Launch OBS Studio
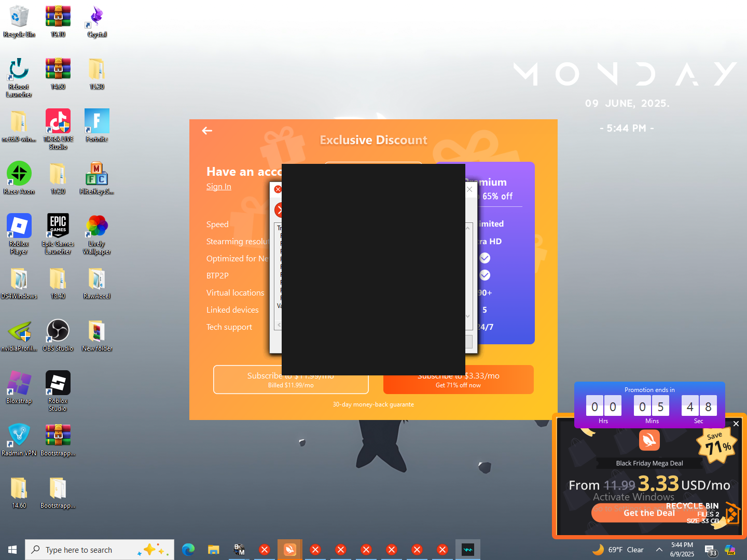Image resolution: width=747 pixels, height=560 pixels. point(58,335)
